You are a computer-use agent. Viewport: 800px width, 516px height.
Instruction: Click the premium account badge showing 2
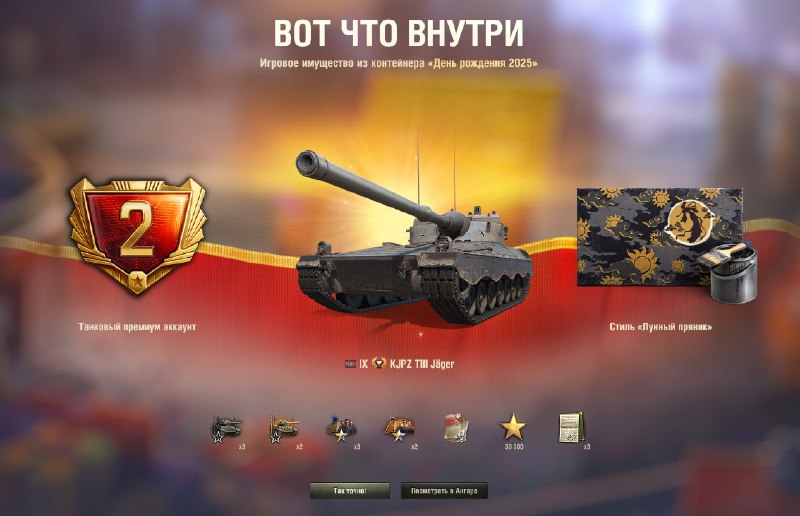[x=137, y=236]
